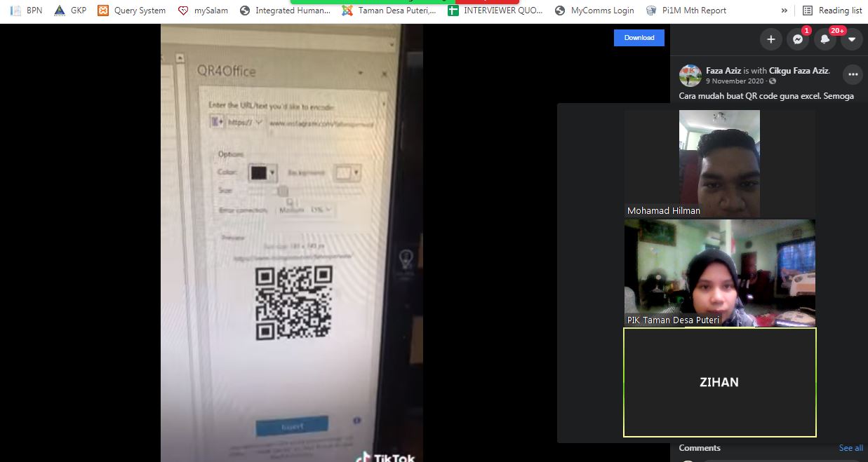Open the post's three-dot options menu
The image size is (868, 462).
(x=853, y=74)
